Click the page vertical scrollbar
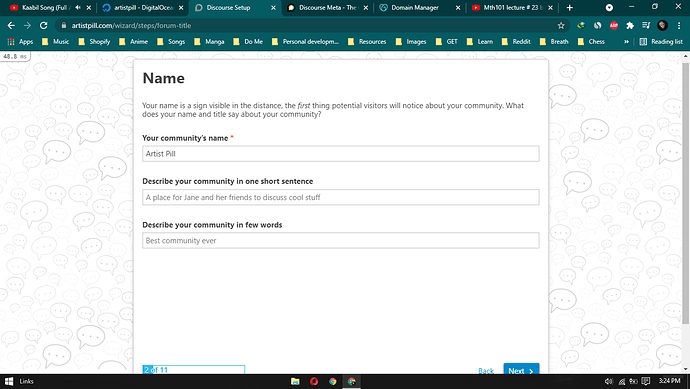Image resolution: width=690 pixels, height=389 pixels. point(685,194)
